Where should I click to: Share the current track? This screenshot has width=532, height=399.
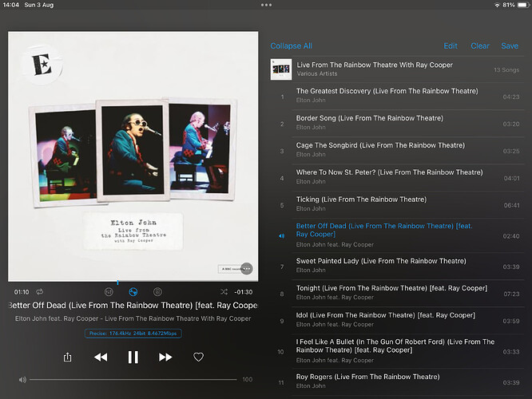click(68, 357)
